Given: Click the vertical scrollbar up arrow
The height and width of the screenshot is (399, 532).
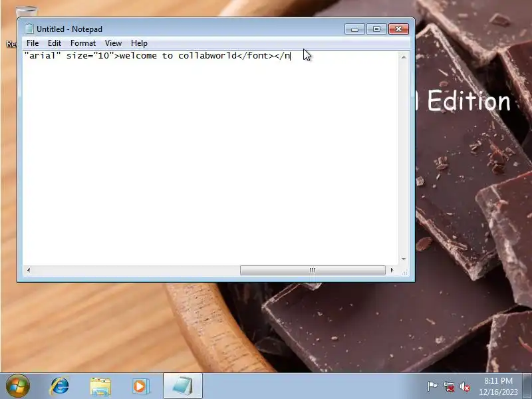Looking at the screenshot, I should tap(404, 57).
